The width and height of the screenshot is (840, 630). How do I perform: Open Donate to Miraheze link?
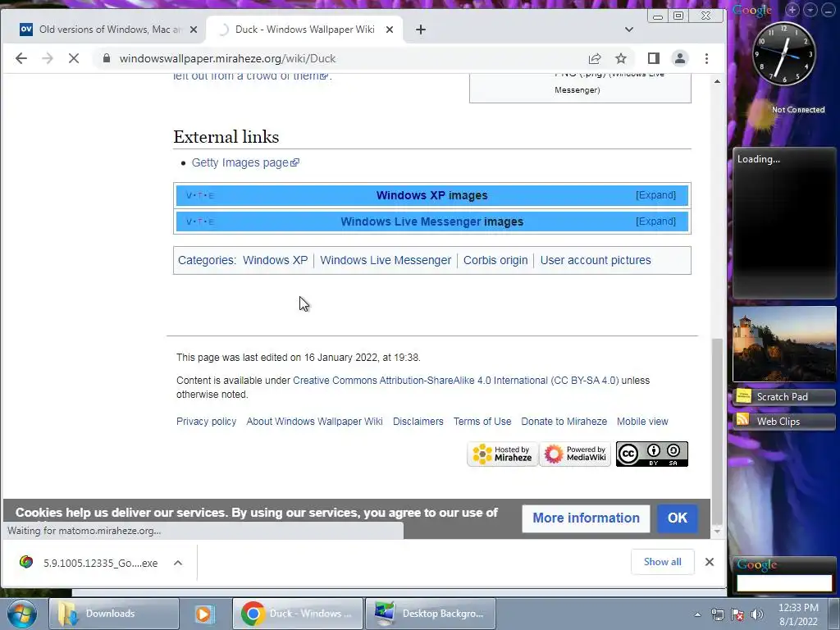[564, 422]
